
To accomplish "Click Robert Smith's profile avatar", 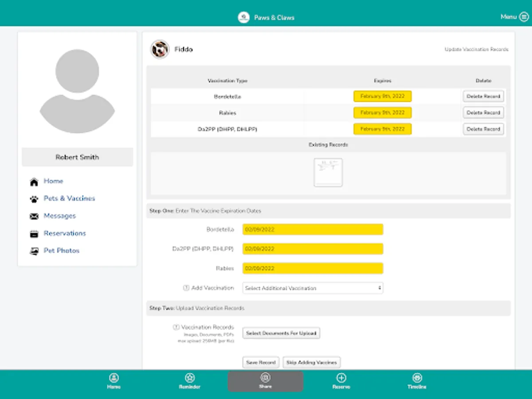I will click(x=77, y=91).
